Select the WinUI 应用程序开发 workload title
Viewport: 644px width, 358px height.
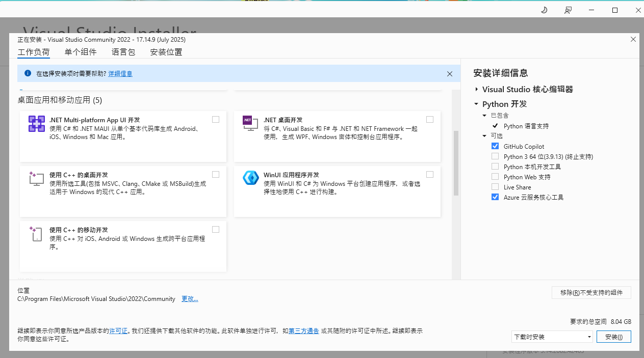point(291,175)
